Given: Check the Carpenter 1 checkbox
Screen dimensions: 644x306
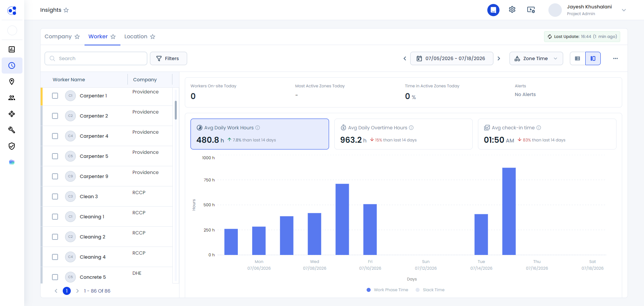Looking at the screenshot, I should point(55,96).
